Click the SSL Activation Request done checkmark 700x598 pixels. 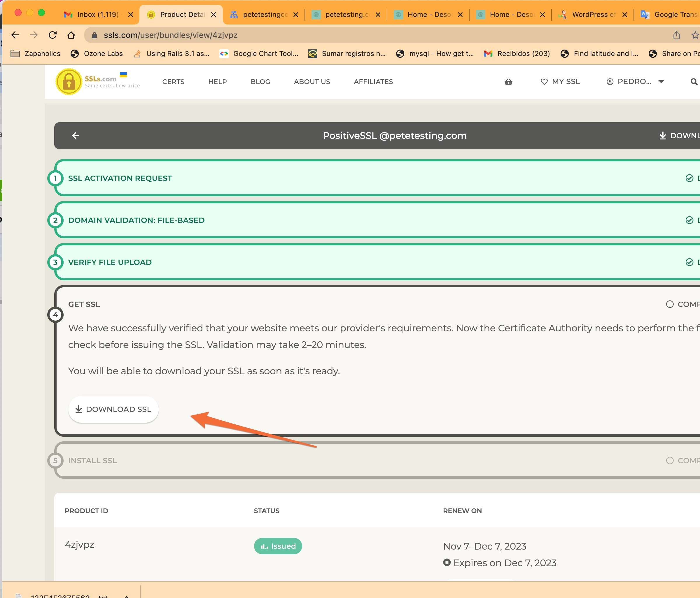click(x=689, y=178)
